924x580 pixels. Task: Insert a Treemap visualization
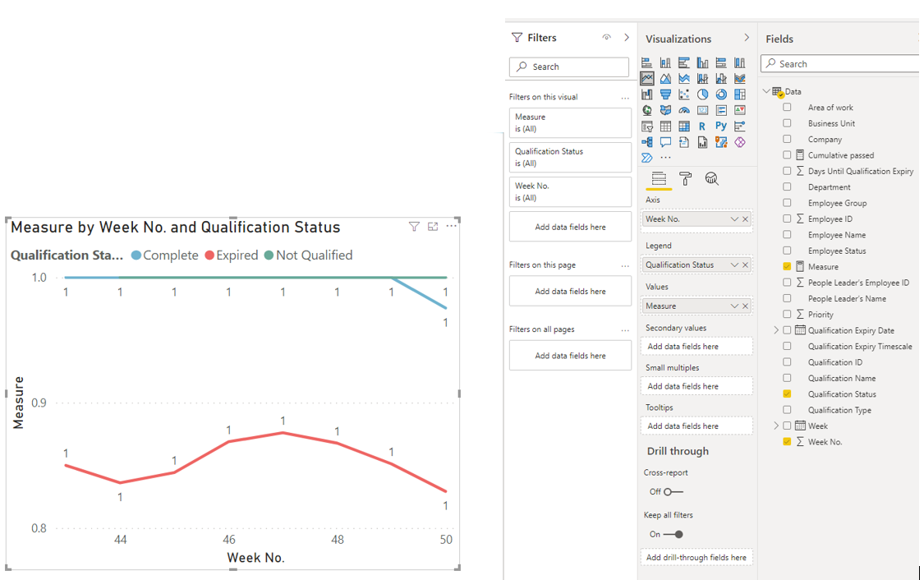click(740, 94)
